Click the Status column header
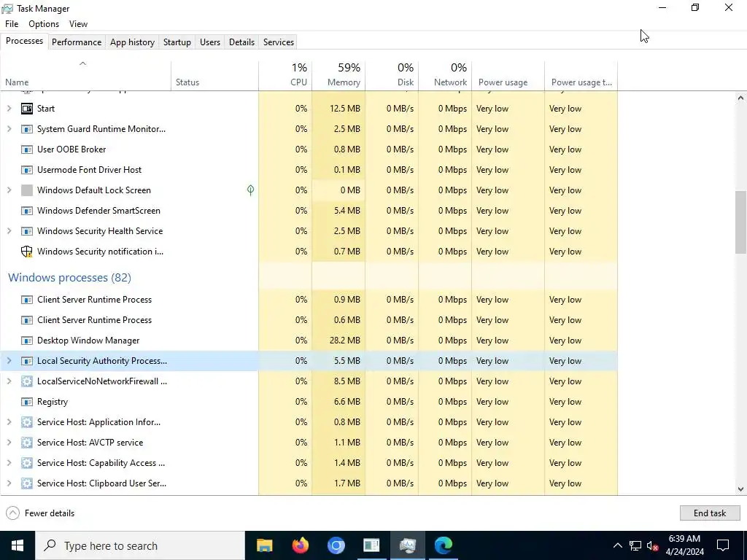This screenshot has width=747, height=560. tap(215, 76)
